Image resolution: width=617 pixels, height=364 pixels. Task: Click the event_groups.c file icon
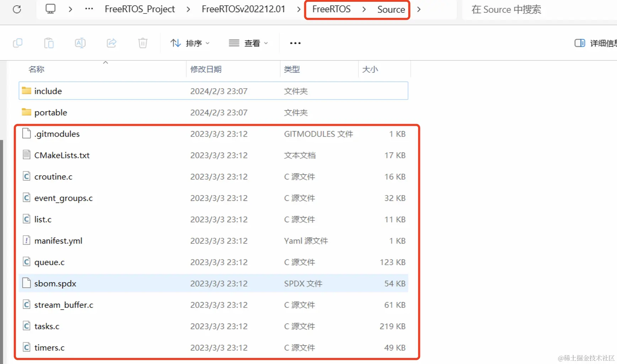26,197
